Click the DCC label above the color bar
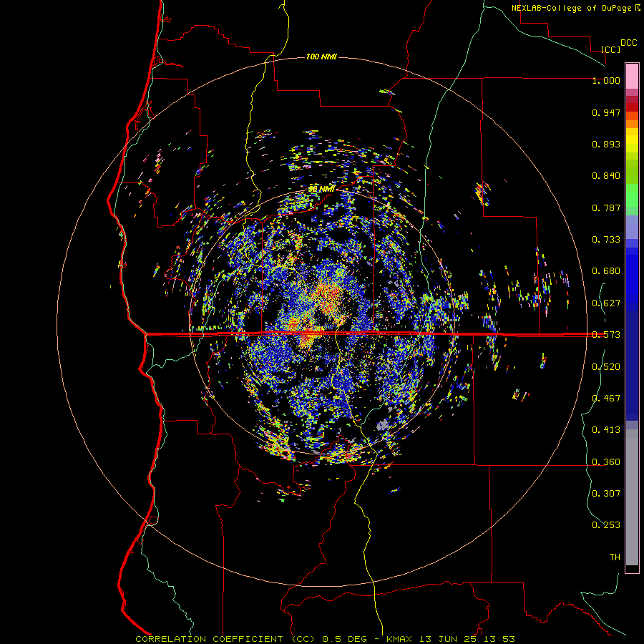The image size is (644, 644). 628,43
